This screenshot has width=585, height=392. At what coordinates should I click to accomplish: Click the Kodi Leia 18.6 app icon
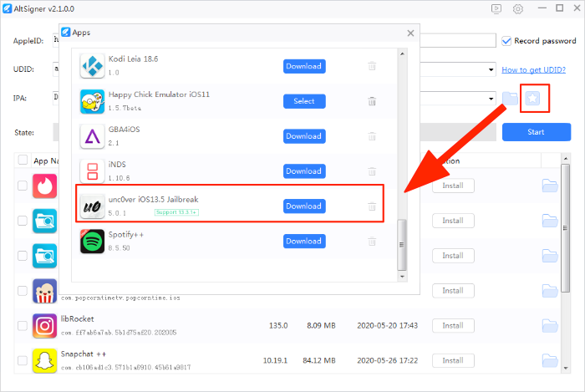coord(92,66)
